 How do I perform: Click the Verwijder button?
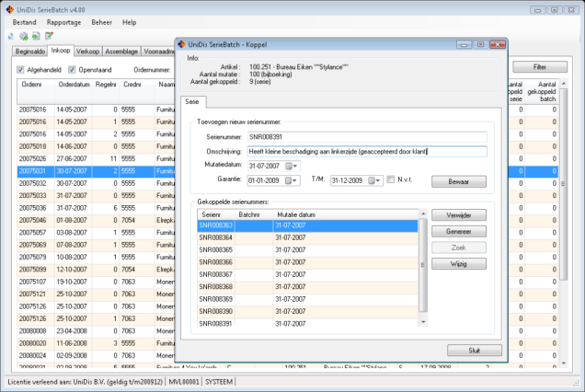pos(458,215)
